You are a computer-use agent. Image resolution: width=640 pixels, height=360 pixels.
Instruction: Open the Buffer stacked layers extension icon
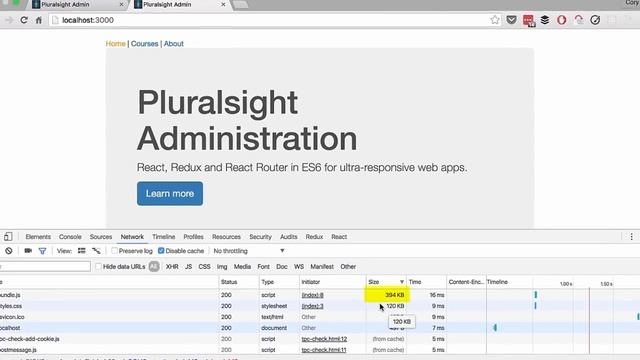[545, 20]
